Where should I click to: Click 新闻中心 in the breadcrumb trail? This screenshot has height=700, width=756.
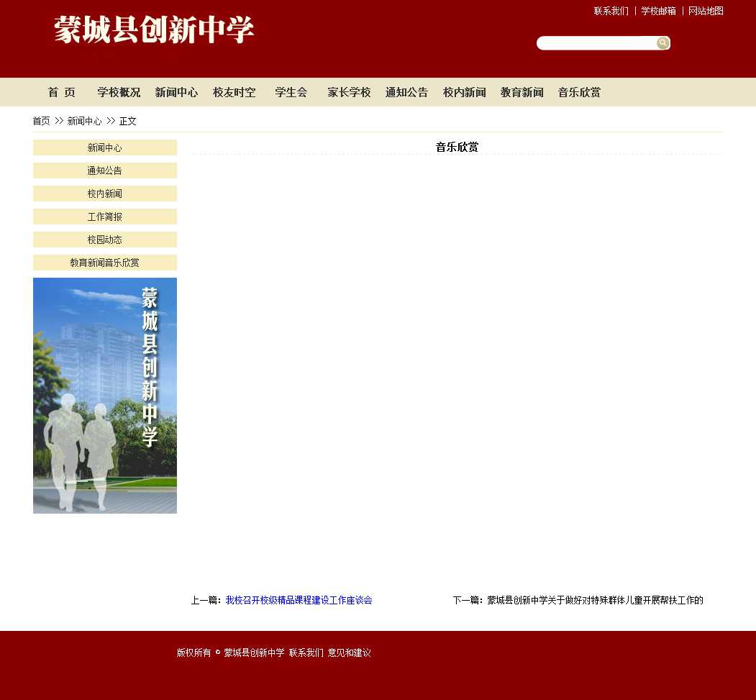pos(84,122)
